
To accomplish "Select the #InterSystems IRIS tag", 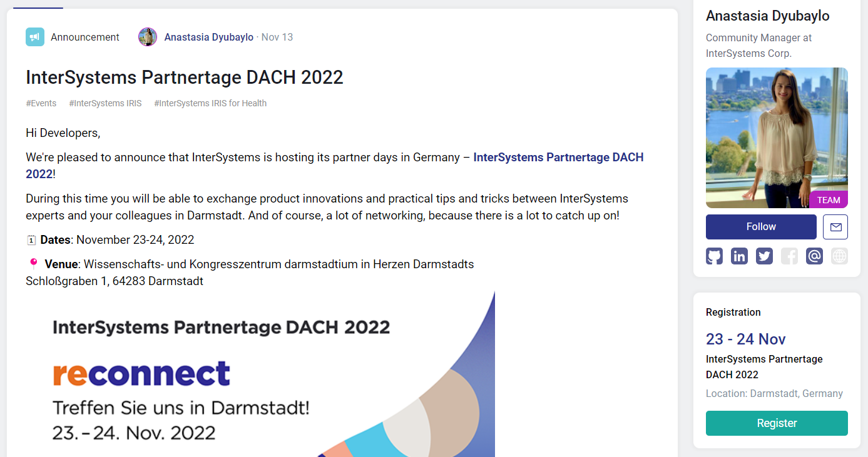I will (x=105, y=103).
